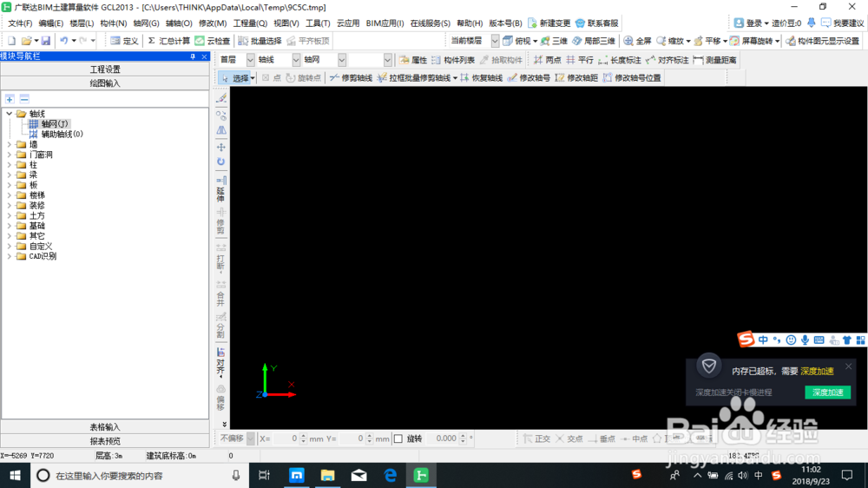Expand the 墙 tree folder
868x488 pixels.
pyautogui.click(x=10, y=144)
